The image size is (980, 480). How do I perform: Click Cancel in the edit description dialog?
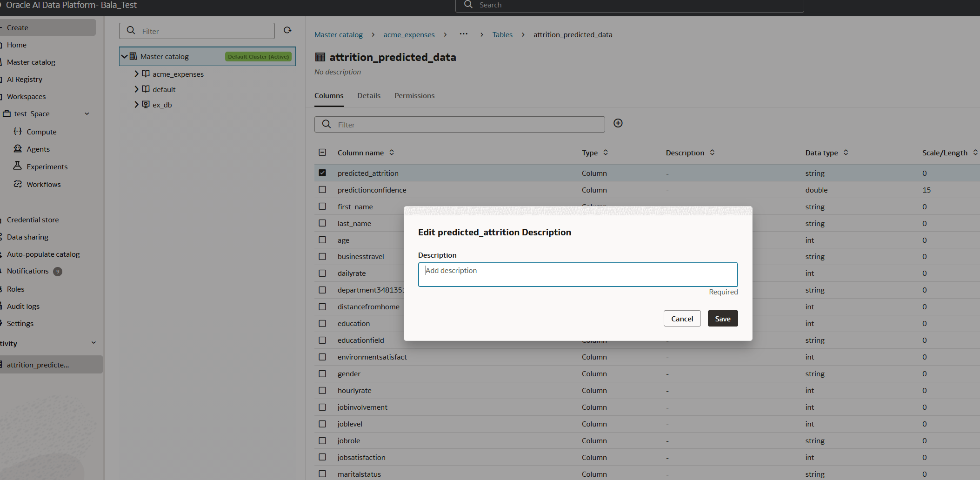pyautogui.click(x=682, y=319)
